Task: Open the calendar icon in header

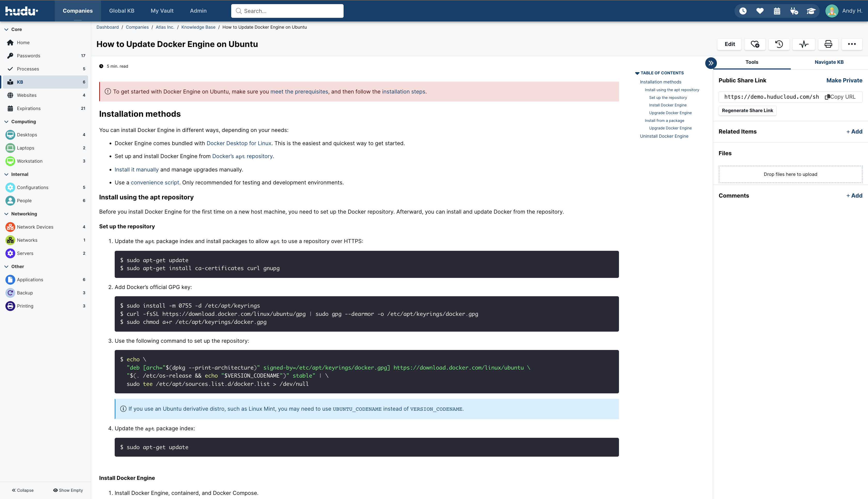Action: pyautogui.click(x=777, y=11)
